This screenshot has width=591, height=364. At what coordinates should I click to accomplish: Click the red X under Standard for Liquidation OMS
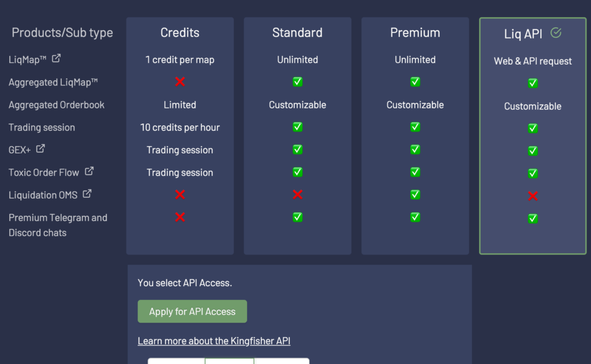point(297,196)
